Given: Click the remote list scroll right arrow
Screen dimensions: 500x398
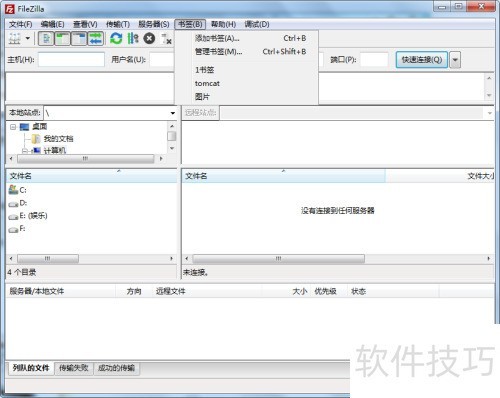Looking at the screenshot, I should [489, 258].
